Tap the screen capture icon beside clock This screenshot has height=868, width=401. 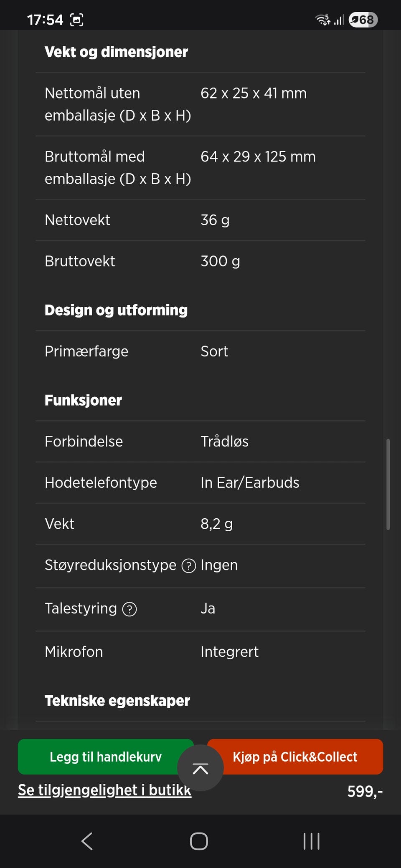point(77,20)
